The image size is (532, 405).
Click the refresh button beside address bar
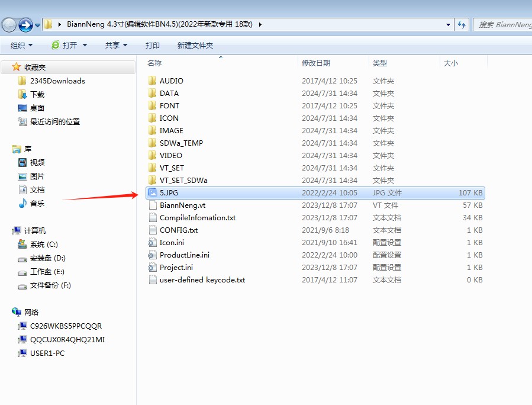tap(462, 24)
